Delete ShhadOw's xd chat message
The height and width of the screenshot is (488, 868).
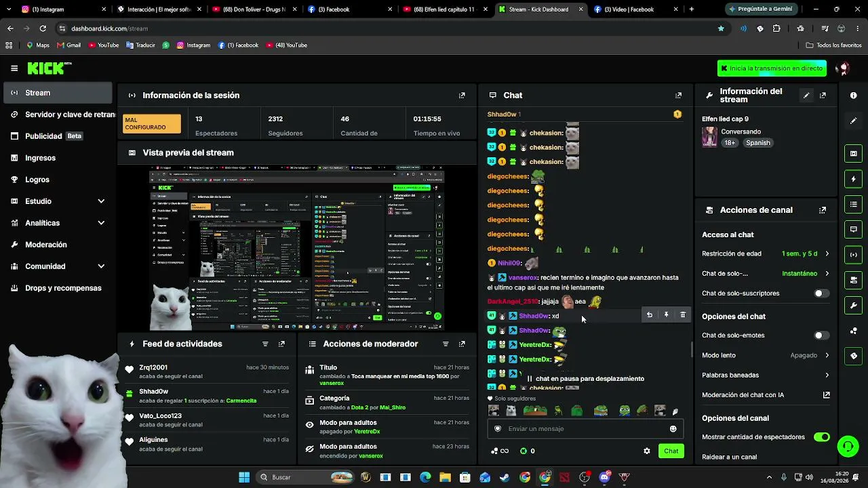(683, 315)
